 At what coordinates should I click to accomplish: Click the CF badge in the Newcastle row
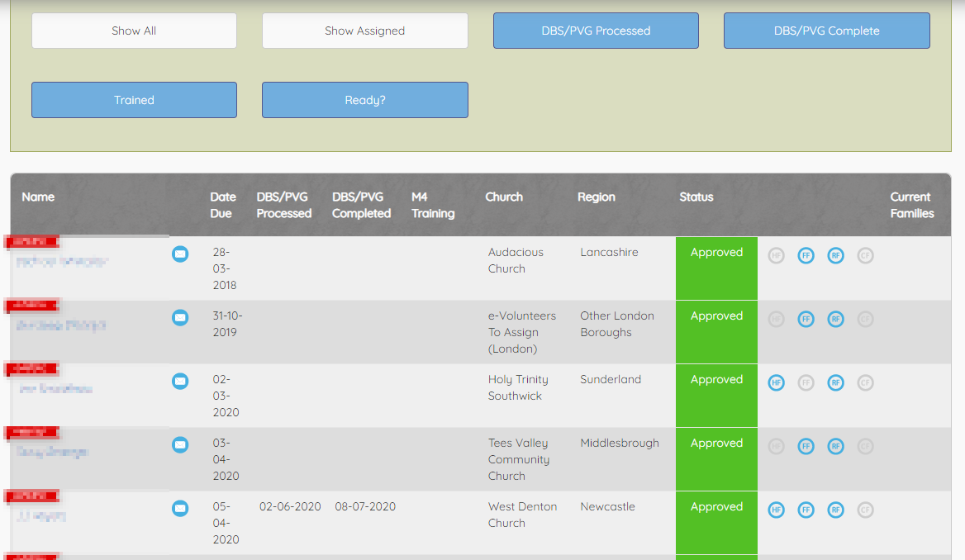pyautogui.click(x=865, y=510)
